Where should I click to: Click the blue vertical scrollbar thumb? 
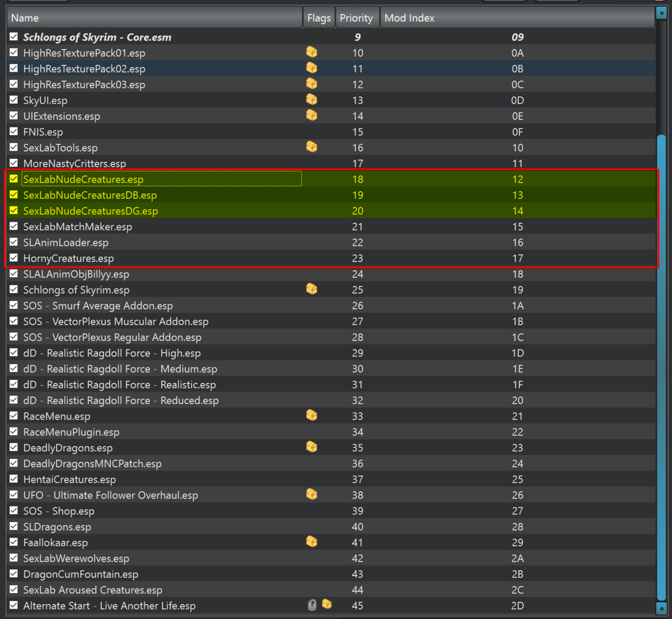pyautogui.click(x=661, y=367)
